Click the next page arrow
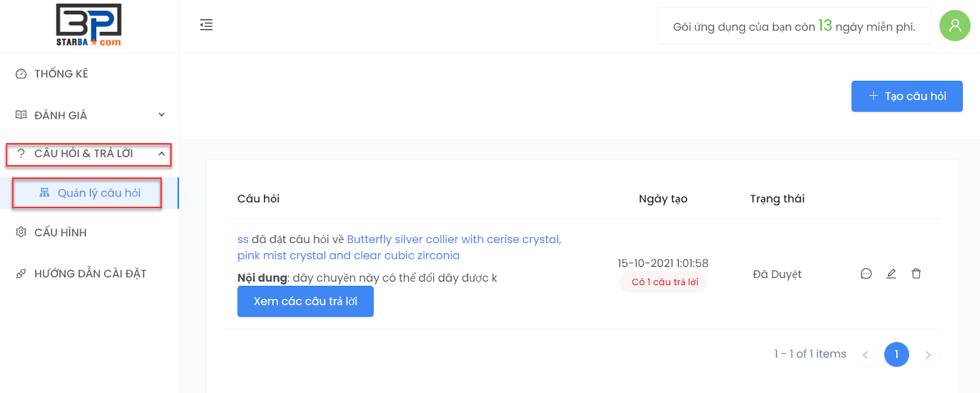This screenshot has height=393, width=980. coord(928,354)
